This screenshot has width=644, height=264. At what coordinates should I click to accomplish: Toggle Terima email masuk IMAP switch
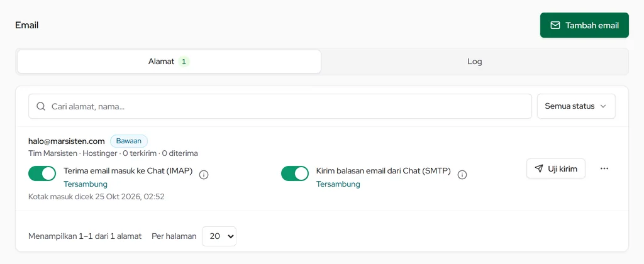tap(42, 173)
